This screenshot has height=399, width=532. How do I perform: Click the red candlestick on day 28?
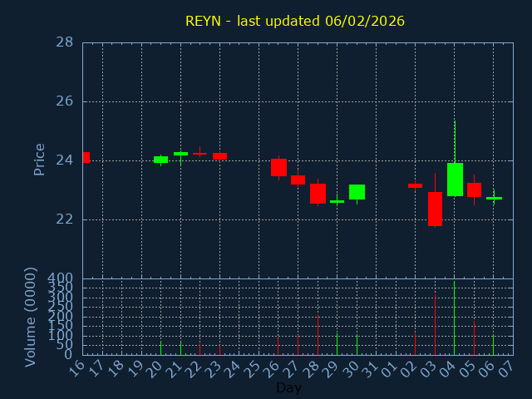pyautogui.click(x=318, y=194)
